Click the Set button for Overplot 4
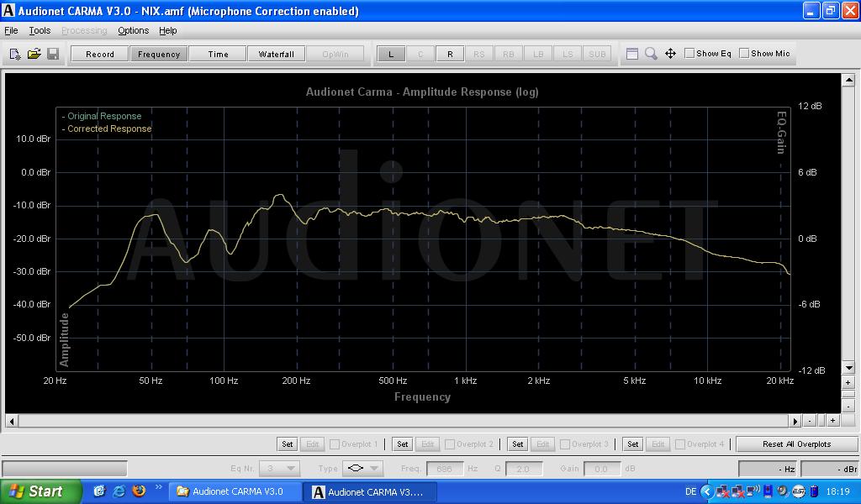This screenshot has width=861, height=504. 633,444
